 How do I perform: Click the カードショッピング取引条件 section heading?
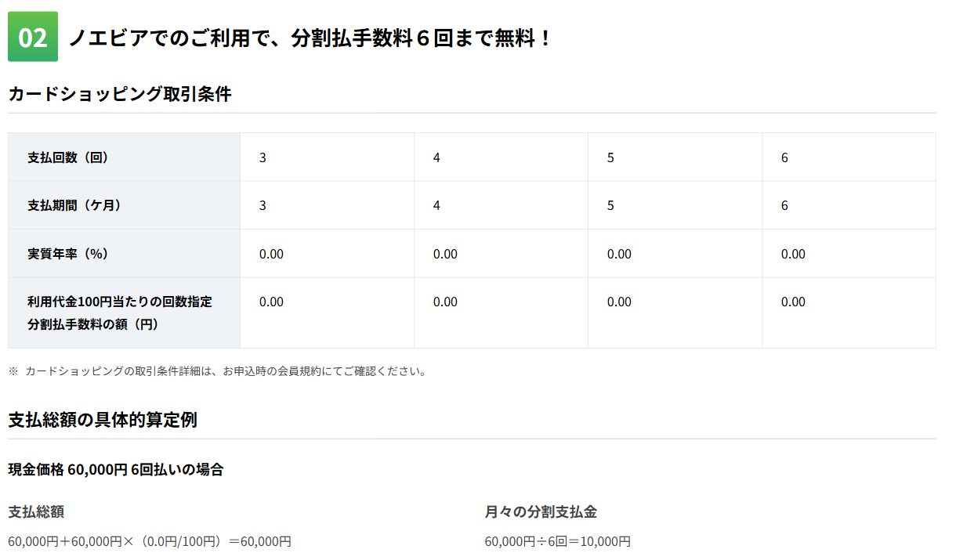(120, 94)
